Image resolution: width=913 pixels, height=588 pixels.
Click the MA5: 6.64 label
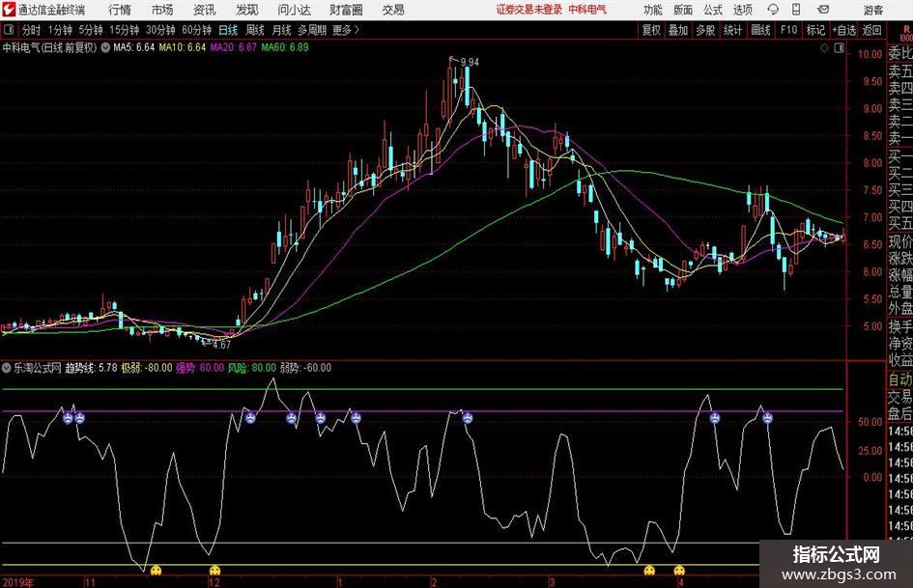coord(134,47)
